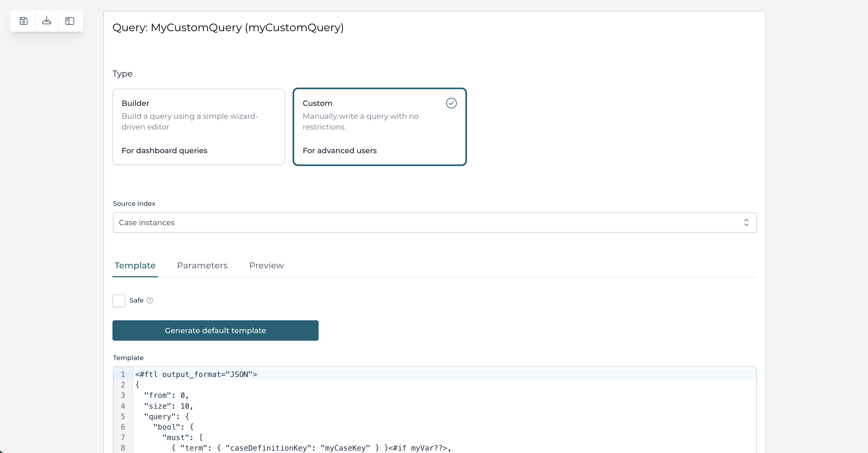Switch to the Preview tab
This screenshot has width=868, height=453.
[x=266, y=265]
